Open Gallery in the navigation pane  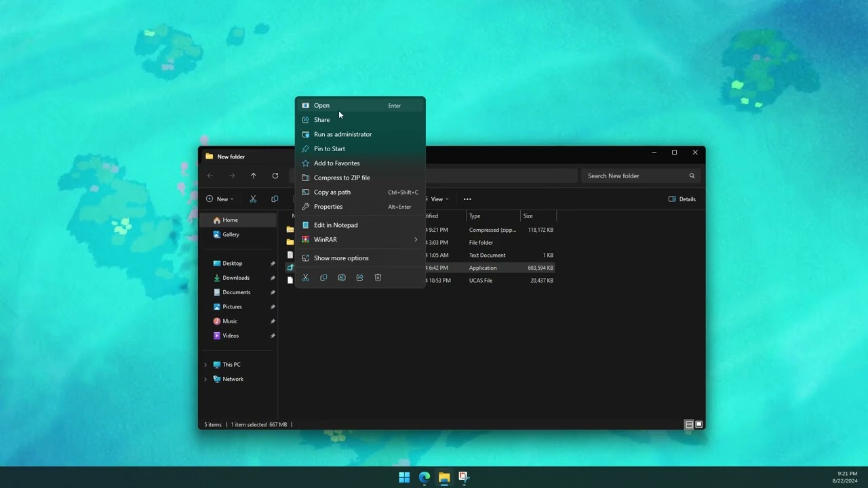point(238,235)
